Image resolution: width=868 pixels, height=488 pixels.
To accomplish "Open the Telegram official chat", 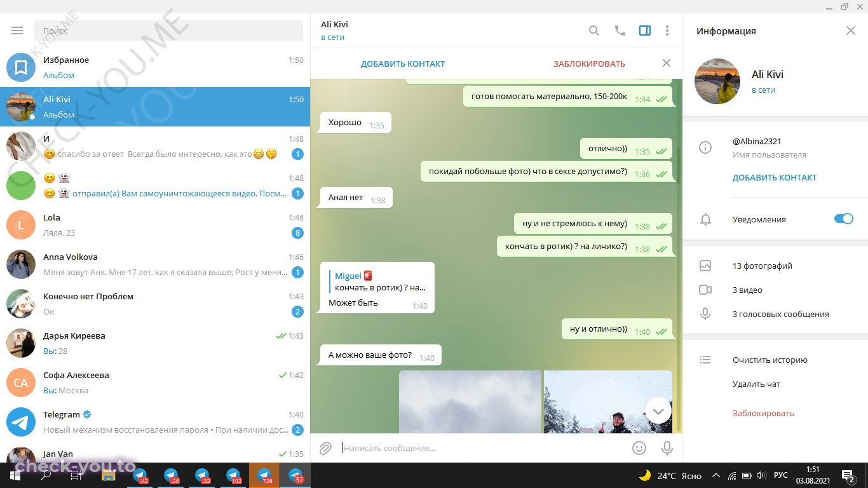I will 155,422.
